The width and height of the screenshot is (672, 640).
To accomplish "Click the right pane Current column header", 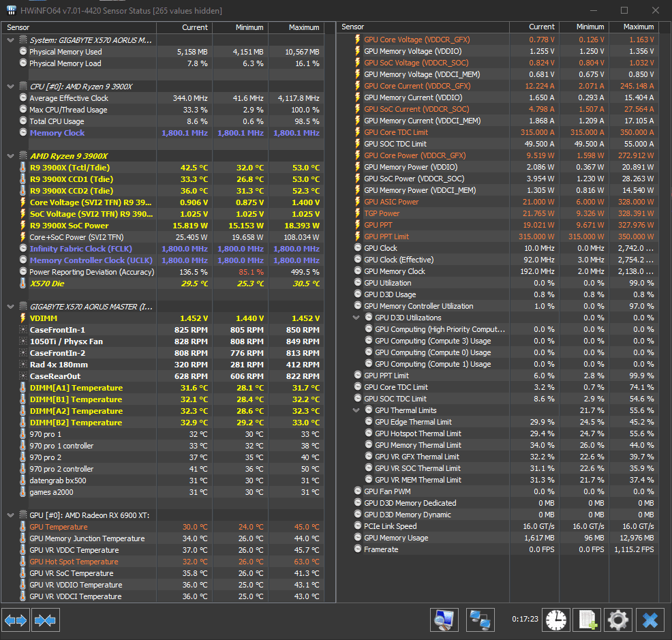I will [534, 27].
